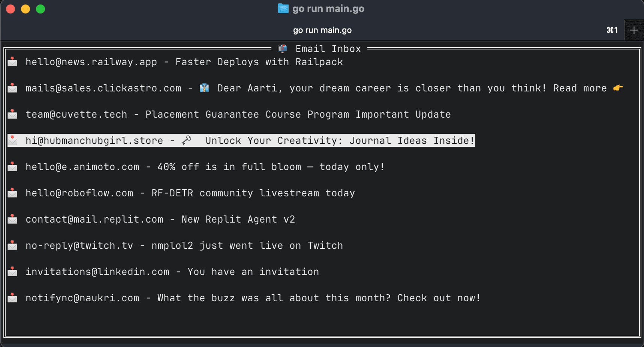Image resolution: width=644 pixels, height=347 pixels.
Task: Click the envelope icon on highlighted hubmanchubgirl row
Action: pyautogui.click(x=12, y=141)
